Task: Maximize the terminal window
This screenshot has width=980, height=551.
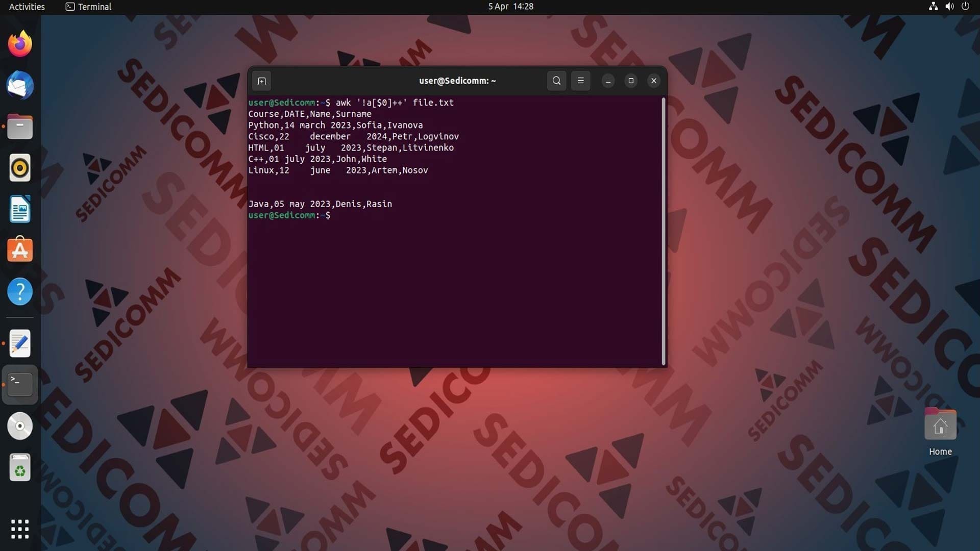Action: coord(631,81)
